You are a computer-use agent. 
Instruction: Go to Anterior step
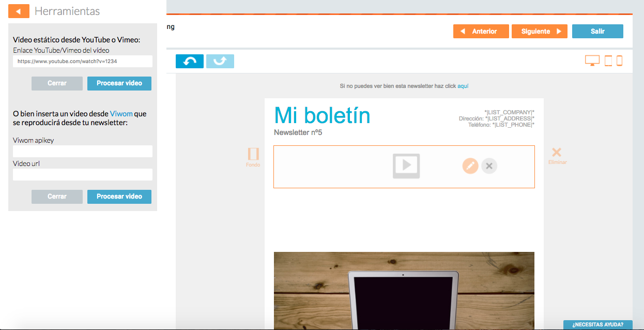coord(481,32)
